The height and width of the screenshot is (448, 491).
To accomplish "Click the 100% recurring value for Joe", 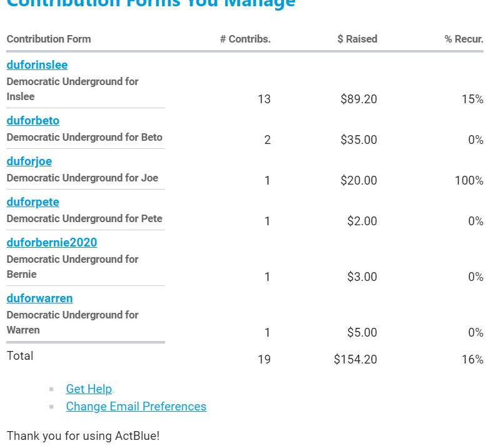I will click(x=468, y=181).
